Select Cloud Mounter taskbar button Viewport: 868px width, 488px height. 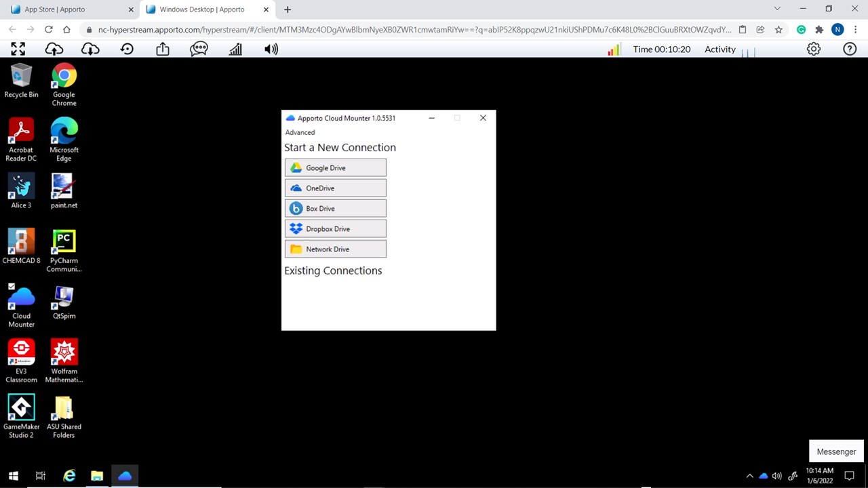coord(125,476)
